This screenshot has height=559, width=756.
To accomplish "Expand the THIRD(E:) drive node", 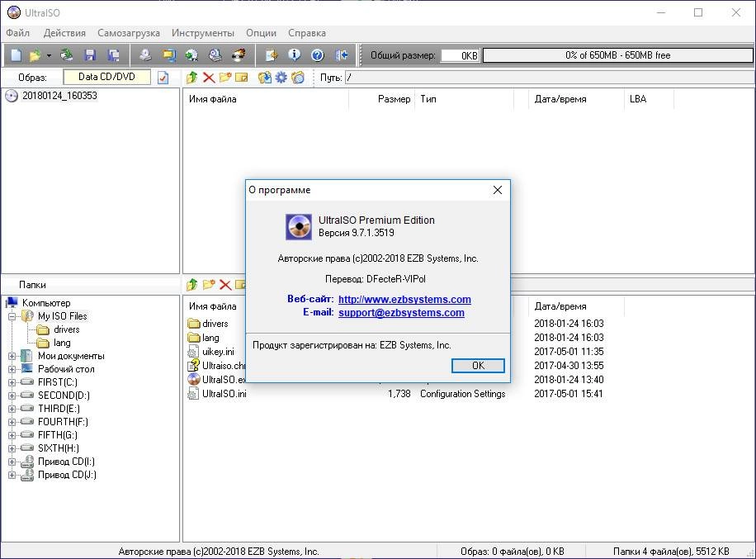I will point(12,409).
